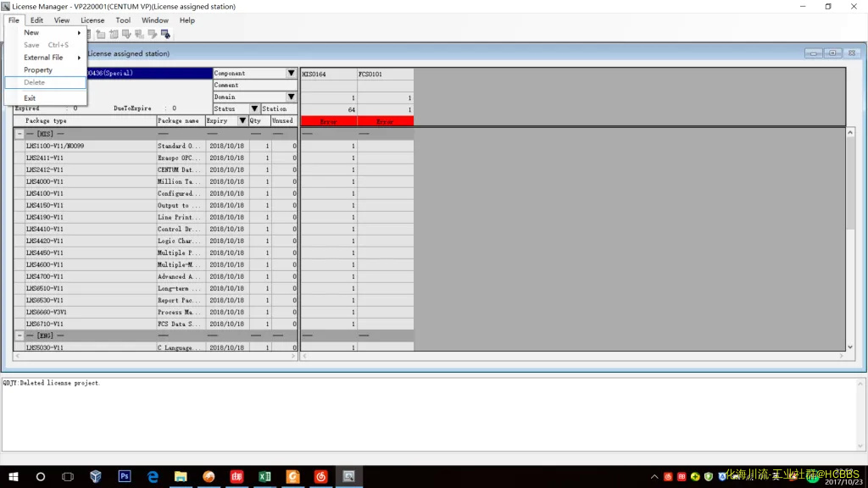Click the message log pane scroll down arrow
Screen dimensions: 868x488
point(860,446)
